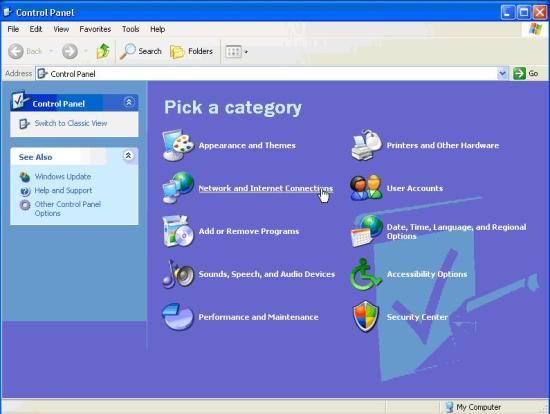Click the Switch to Classic View link
Image resolution: width=550 pixels, height=414 pixels.
coord(71,123)
